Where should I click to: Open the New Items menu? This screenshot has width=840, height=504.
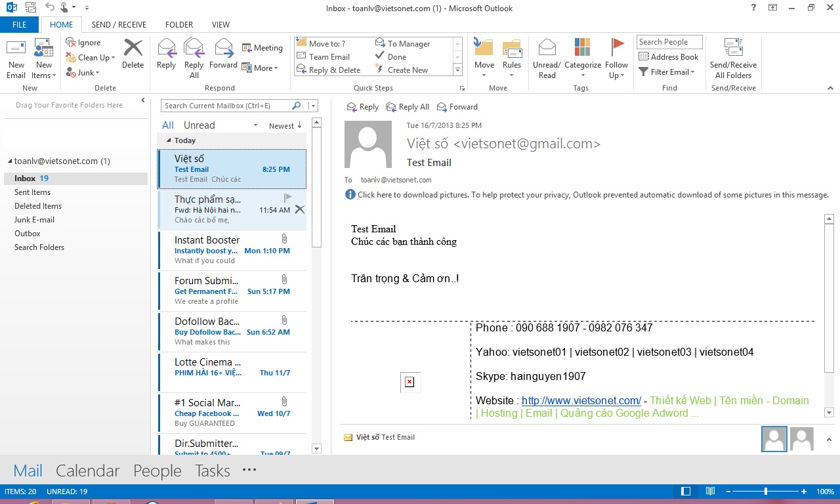point(43,59)
